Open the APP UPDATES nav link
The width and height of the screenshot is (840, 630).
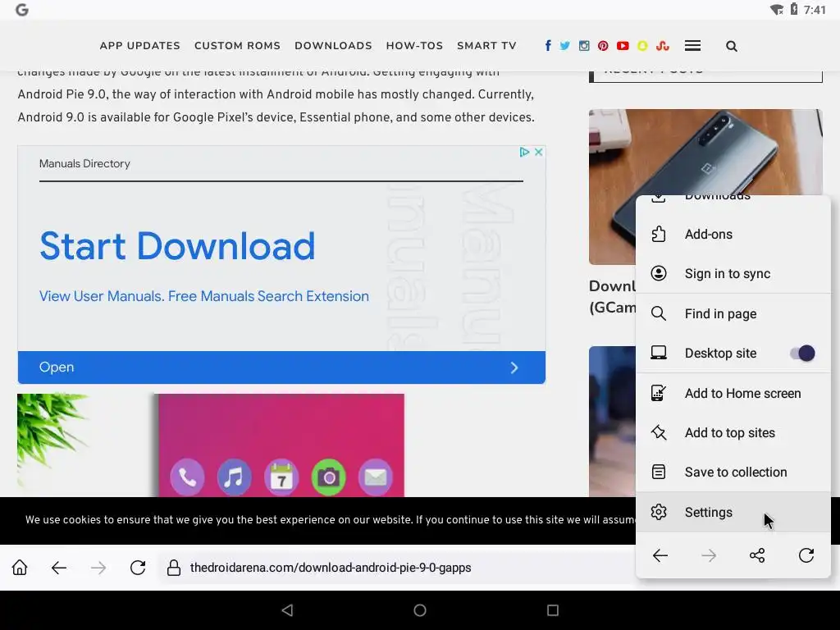pos(139,46)
